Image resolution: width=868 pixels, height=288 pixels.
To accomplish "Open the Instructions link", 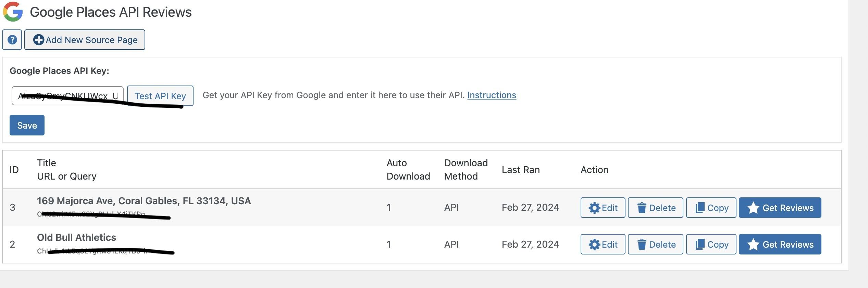I will click(492, 95).
